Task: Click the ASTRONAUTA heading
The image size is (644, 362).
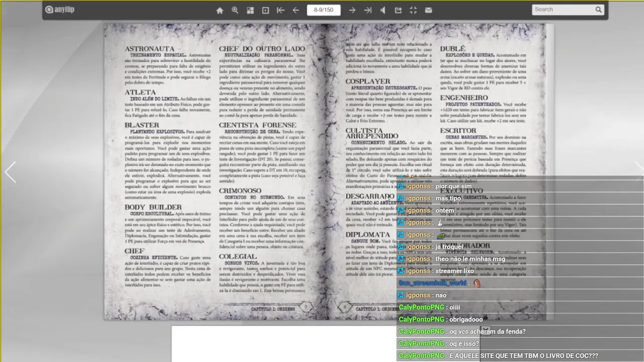Action: pos(149,49)
